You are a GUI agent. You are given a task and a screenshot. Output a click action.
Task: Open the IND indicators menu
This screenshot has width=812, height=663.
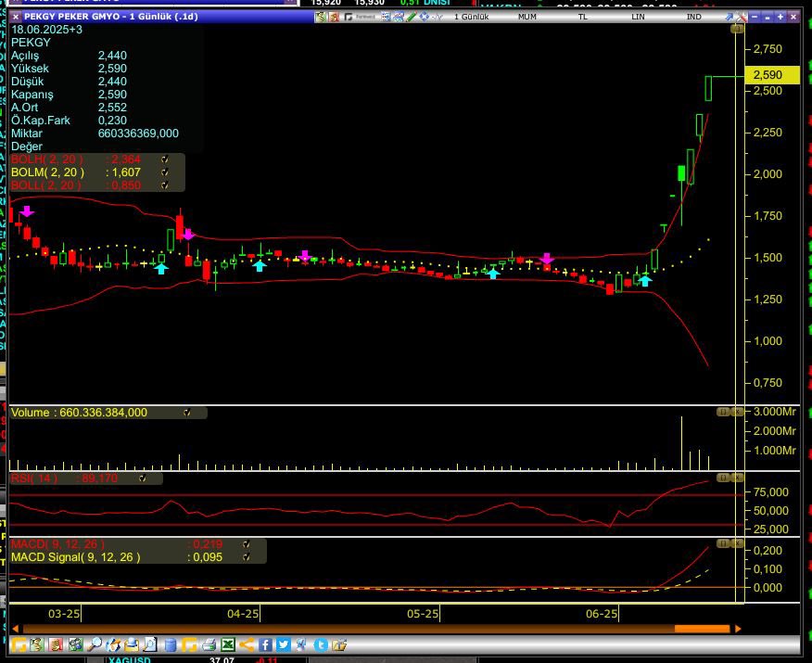694,17
